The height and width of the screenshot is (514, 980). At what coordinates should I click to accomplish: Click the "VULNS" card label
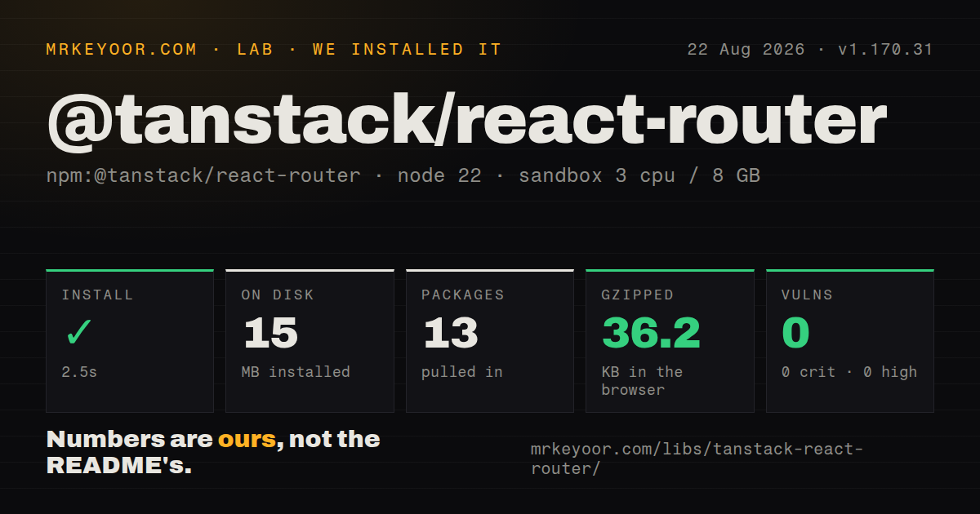pos(807,295)
